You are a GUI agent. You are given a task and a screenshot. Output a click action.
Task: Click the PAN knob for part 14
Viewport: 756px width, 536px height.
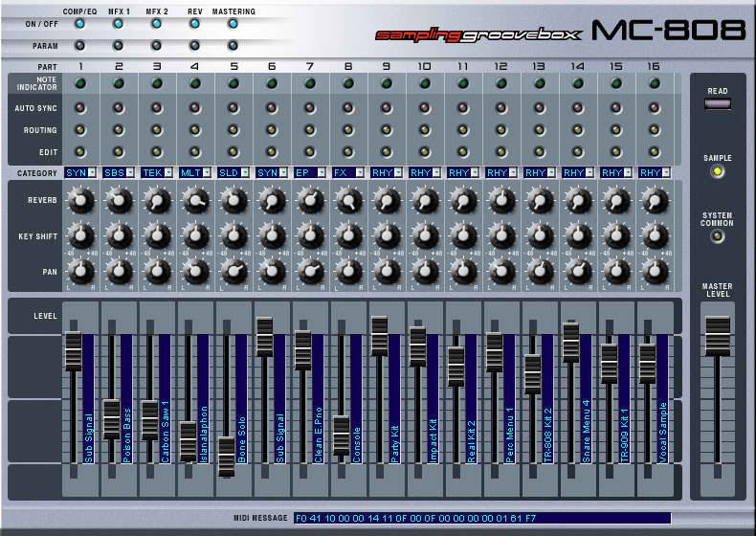coord(578,272)
